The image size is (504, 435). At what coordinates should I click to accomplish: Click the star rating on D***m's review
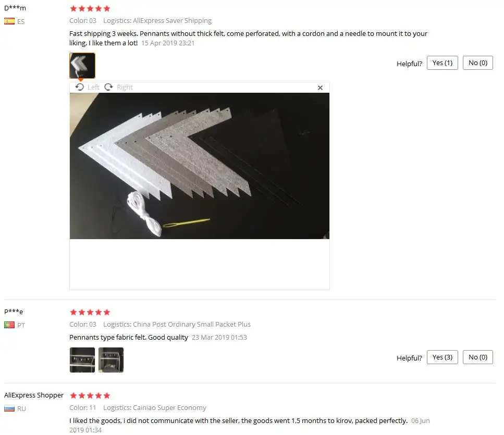click(x=90, y=9)
